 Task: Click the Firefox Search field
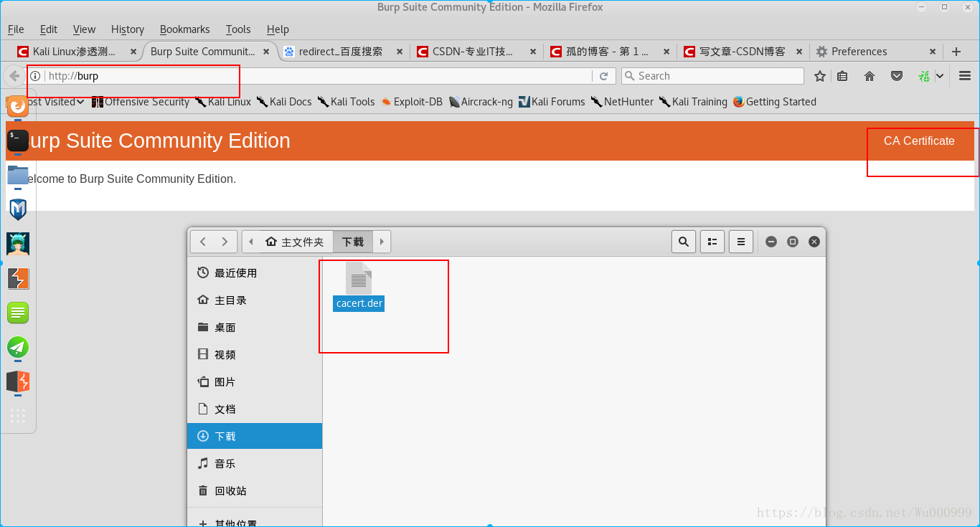click(712, 76)
